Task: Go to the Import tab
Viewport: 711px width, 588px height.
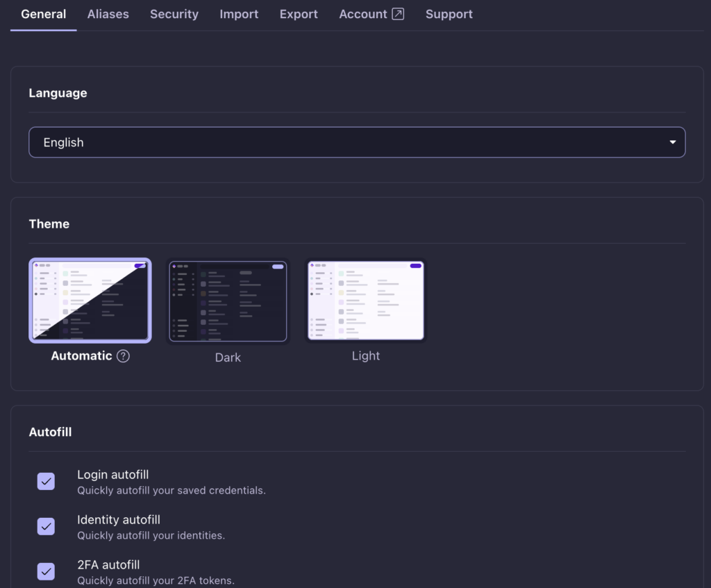Action: (239, 14)
